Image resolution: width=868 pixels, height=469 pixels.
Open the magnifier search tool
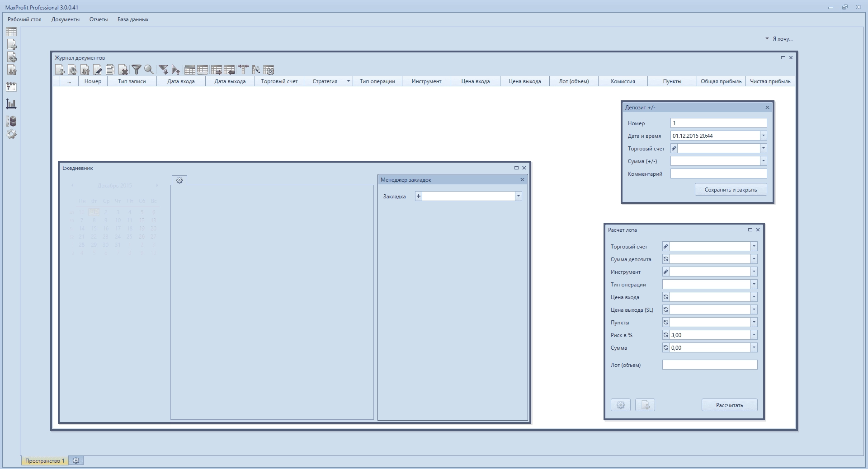pos(149,70)
